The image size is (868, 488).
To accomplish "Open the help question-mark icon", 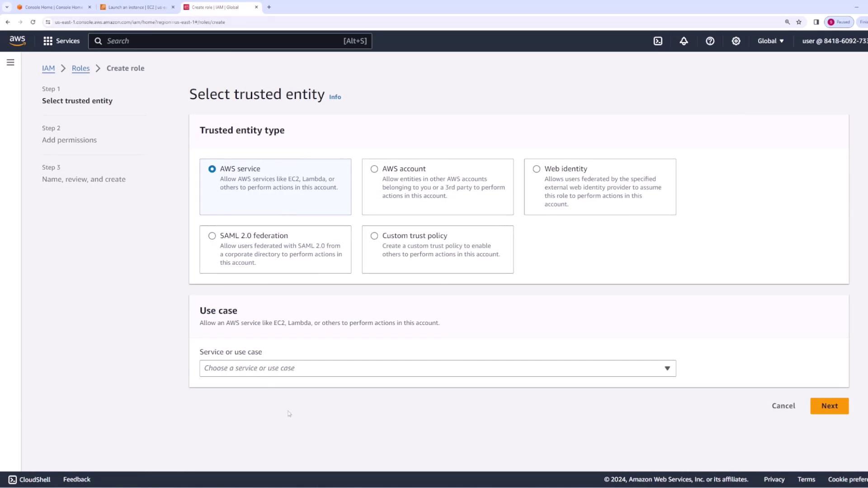I will tap(710, 41).
